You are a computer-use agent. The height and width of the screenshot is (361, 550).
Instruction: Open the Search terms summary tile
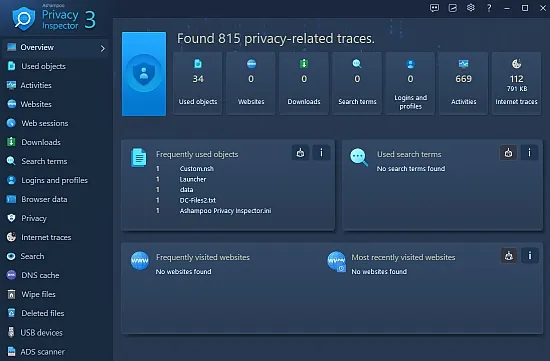[x=357, y=83]
